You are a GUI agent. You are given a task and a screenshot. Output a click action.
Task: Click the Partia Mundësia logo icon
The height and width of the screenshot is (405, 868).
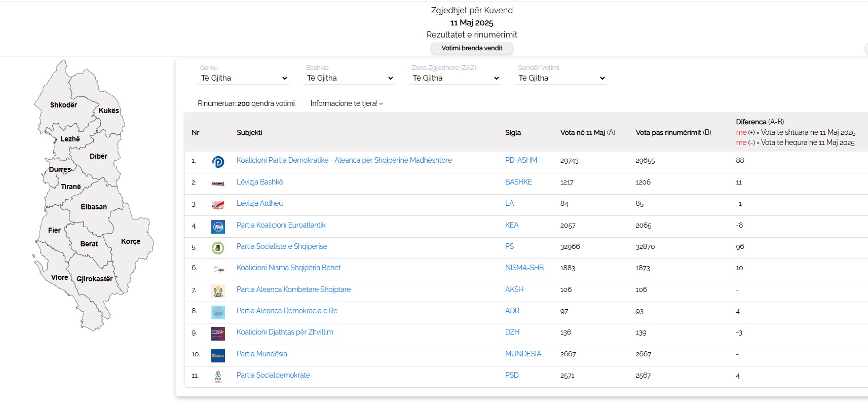click(x=218, y=355)
